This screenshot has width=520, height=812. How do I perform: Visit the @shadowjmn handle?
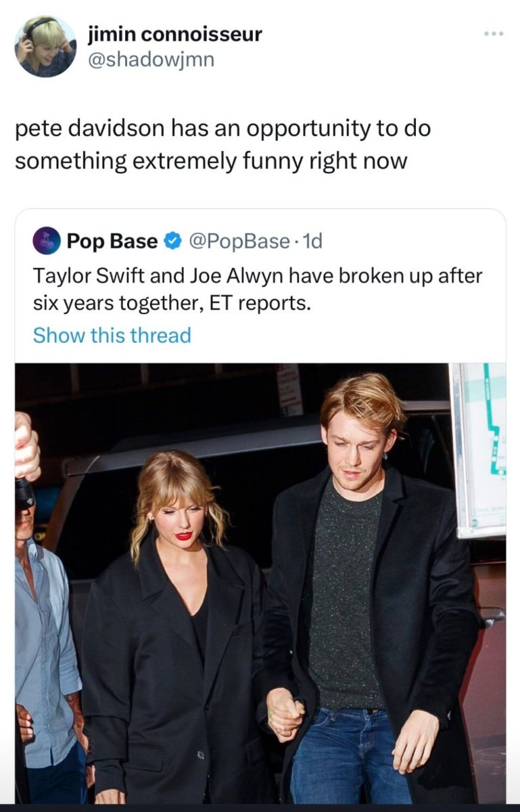click(x=151, y=60)
